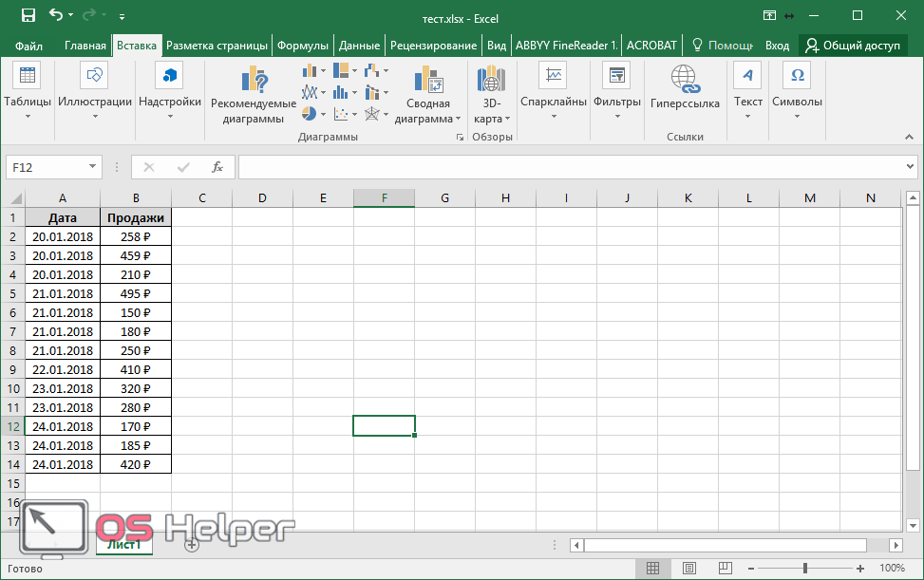Expand the Спарклайны dropdown
Screen dimensions: 924x580
[553, 95]
